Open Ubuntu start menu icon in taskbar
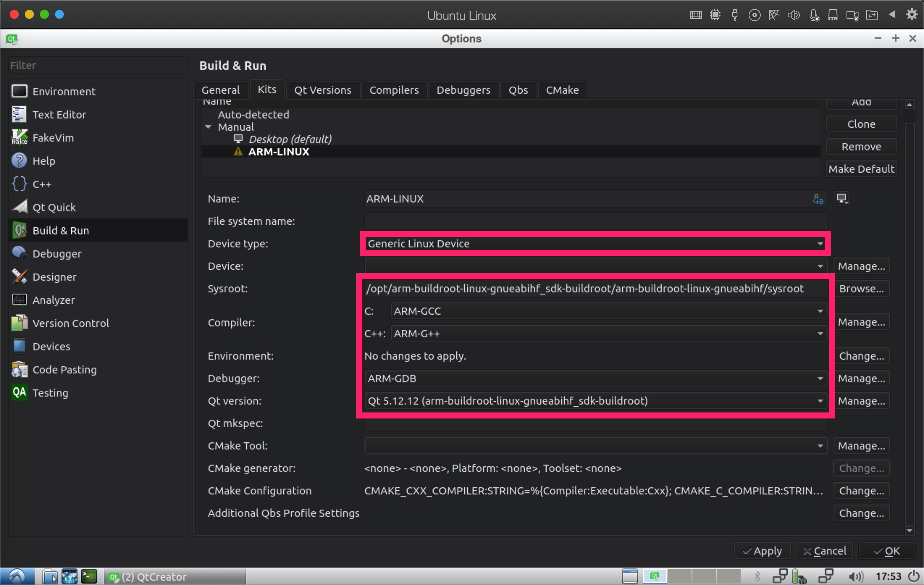This screenshot has height=585, width=924. [x=17, y=576]
